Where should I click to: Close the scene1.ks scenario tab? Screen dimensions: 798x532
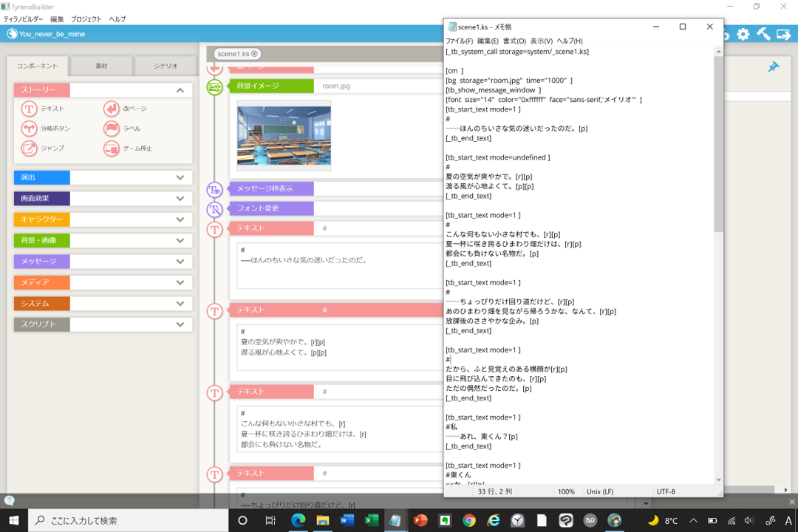(x=255, y=54)
